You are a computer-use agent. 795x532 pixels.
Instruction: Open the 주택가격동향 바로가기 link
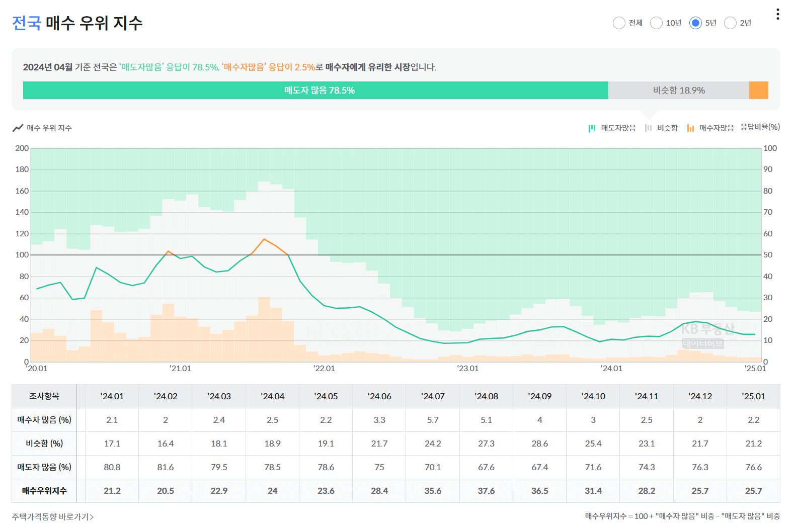tap(53, 516)
